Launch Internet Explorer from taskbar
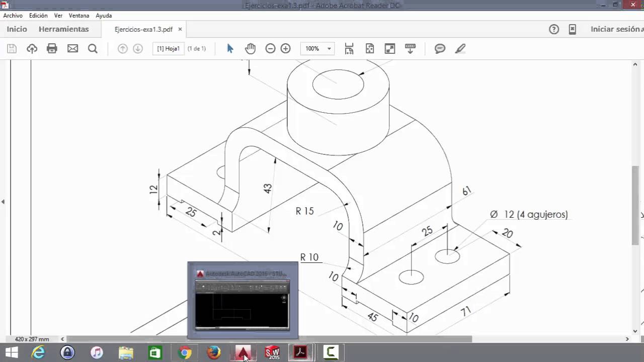Image resolution: width=644 pixels, height=362 pixels. point(38,352)
